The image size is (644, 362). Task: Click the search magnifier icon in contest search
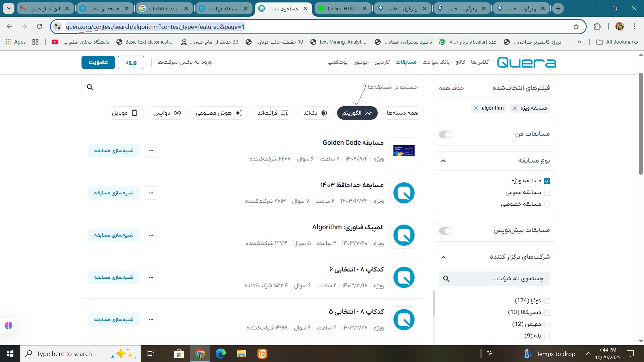tap(90, 87)
